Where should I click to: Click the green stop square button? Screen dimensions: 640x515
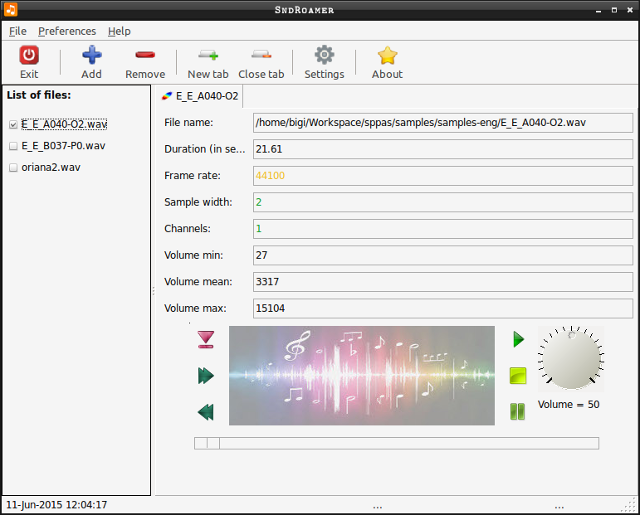[x=518, y=376]
